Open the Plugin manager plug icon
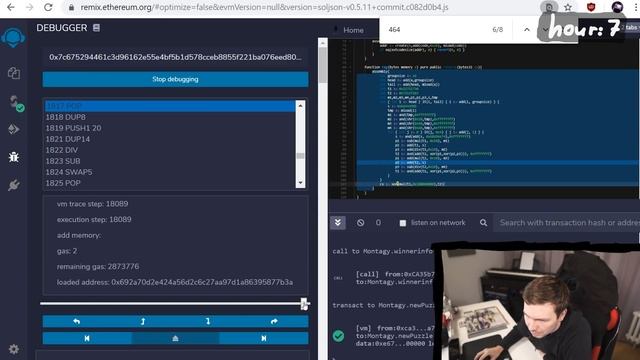Image resolution: width=640 pixels, height=360 pixels. [13, 185]
